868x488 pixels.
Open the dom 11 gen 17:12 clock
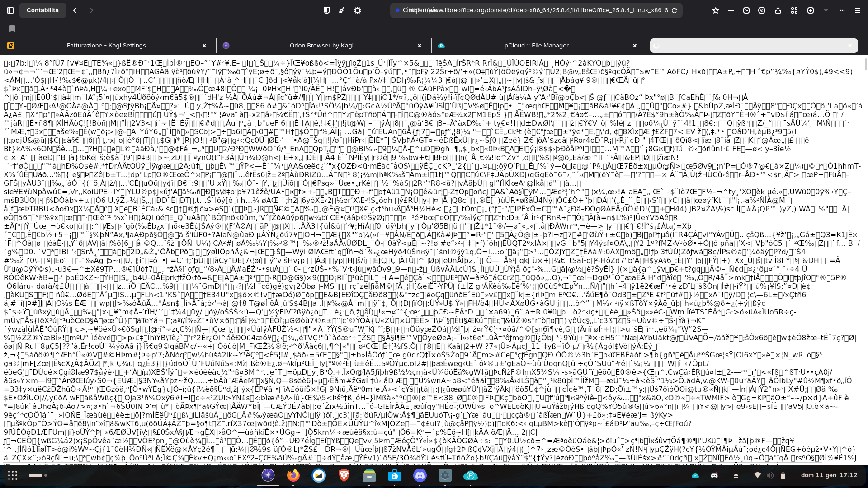coord(829,475)
